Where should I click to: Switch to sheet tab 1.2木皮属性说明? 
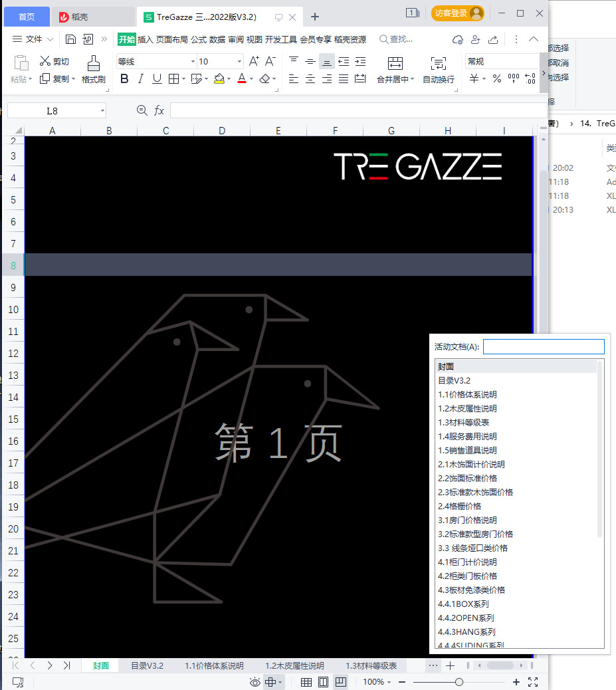coord(294,666)
